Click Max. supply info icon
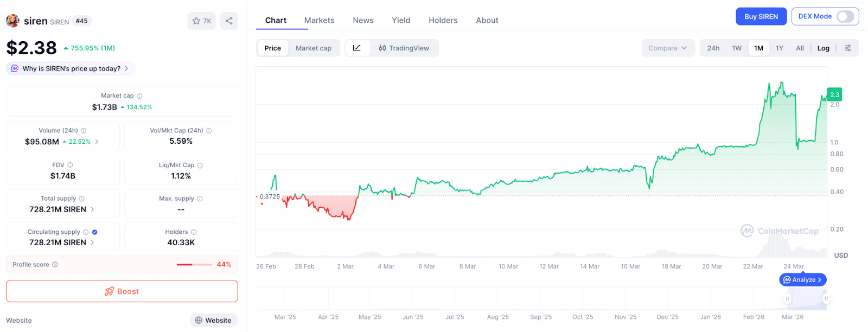Image resolution: width=868 pixels, height=332 pixels. [200, 199]
